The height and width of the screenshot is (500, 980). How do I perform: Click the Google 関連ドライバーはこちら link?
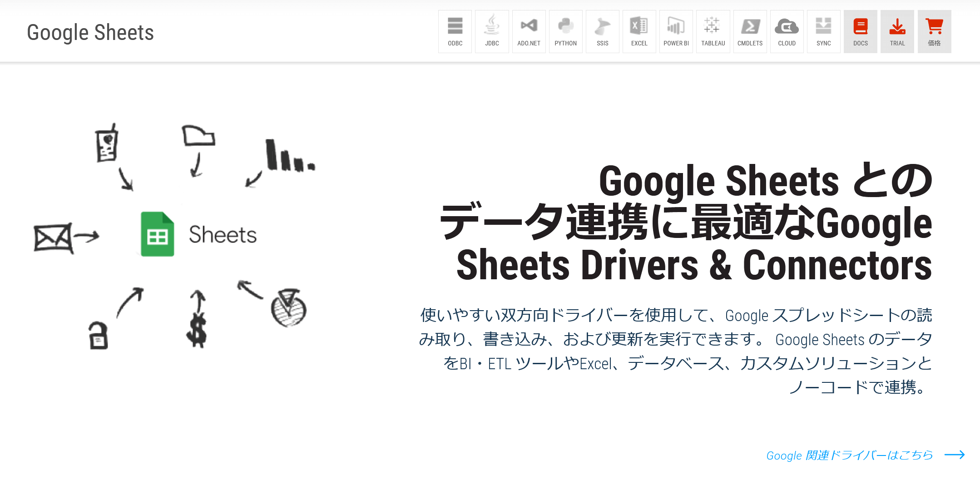[x=849, y=455]
